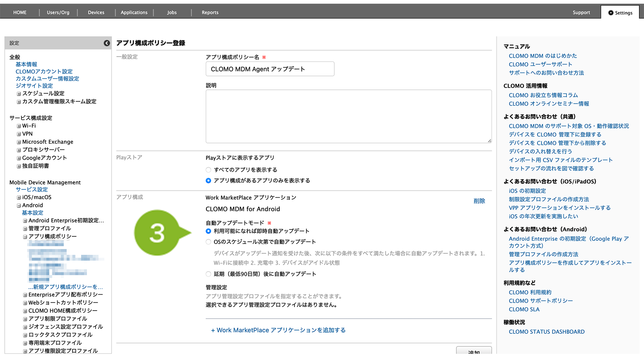Expand CLOMO HOME構成ポリシー node

[25, 311]
